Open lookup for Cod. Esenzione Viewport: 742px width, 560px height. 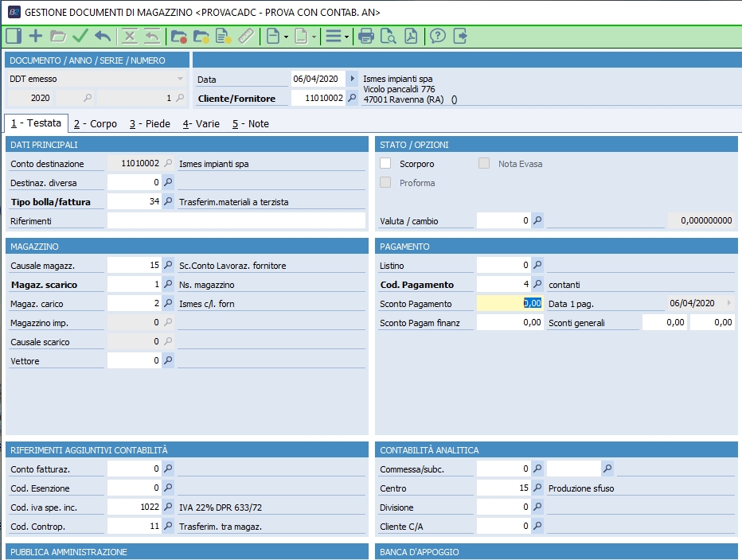coord(168,488)
